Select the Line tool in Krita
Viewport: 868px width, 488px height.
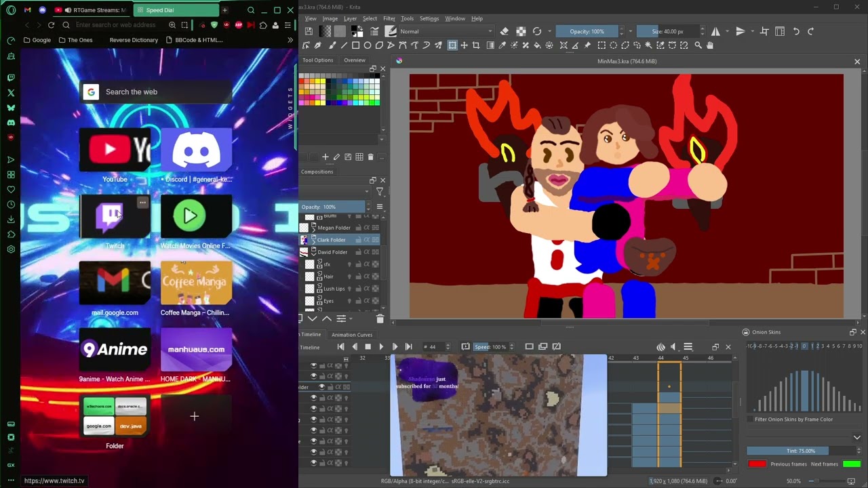pyautogui.click(x=344, y=45)
